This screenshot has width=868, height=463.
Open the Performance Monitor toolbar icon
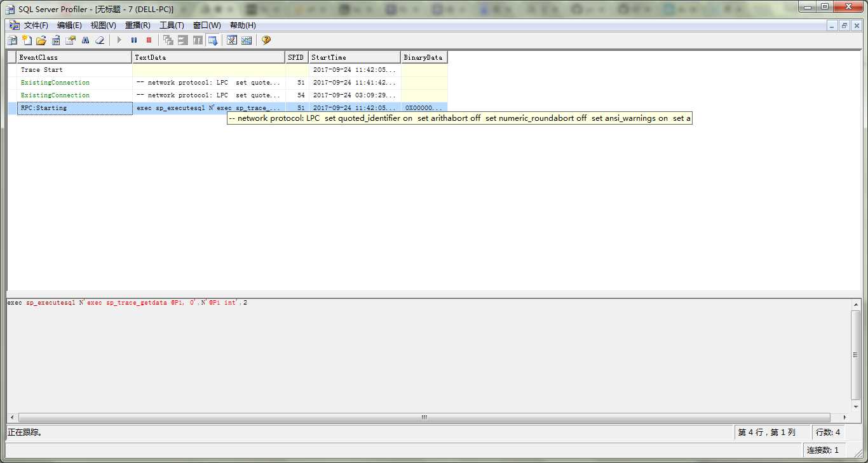[247, 40]
